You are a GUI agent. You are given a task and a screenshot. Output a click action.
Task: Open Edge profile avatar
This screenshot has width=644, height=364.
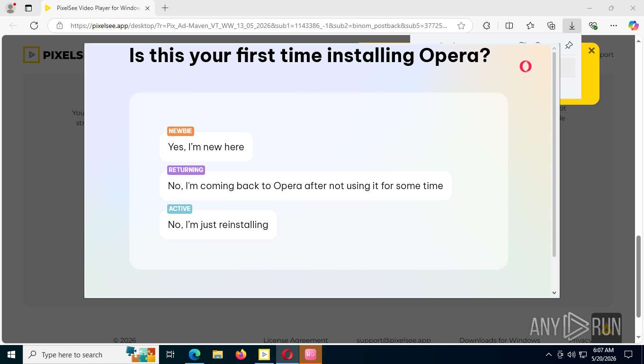click(x=10, y=8)
